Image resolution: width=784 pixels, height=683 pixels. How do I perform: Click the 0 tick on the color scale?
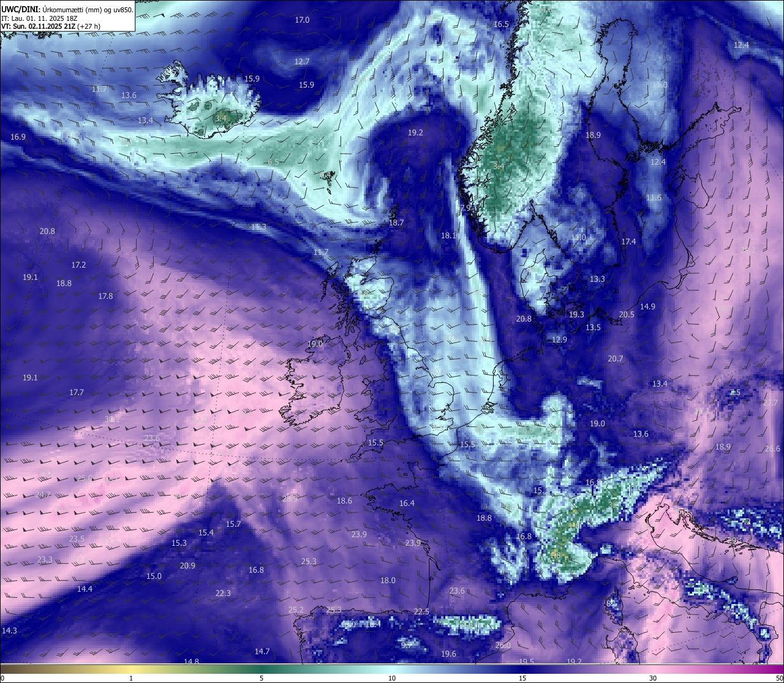coord(2,678)
